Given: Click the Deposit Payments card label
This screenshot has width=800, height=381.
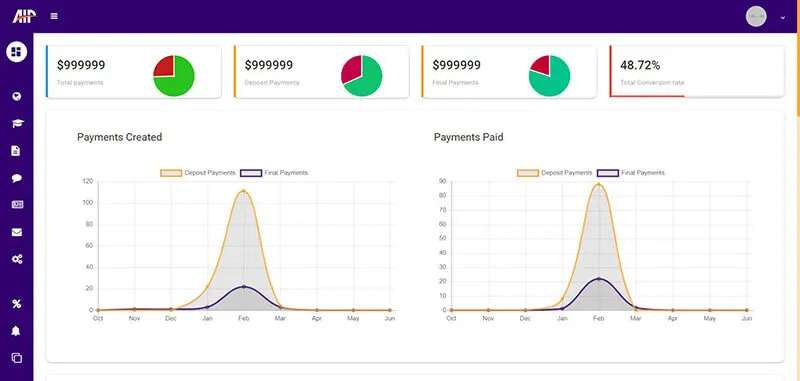Looking at the screenshot, I should tap(272, 83).
